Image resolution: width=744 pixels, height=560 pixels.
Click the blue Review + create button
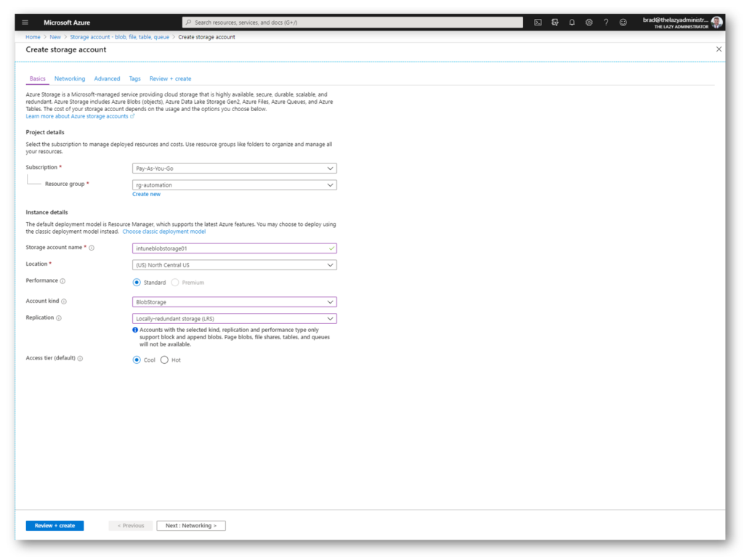[54, 526]
